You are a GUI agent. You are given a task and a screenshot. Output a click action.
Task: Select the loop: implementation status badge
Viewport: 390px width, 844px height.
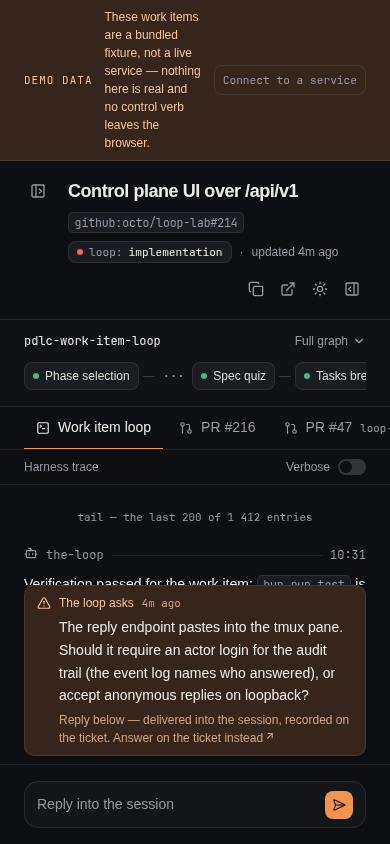pyautogui.click(x=150, y=252)
